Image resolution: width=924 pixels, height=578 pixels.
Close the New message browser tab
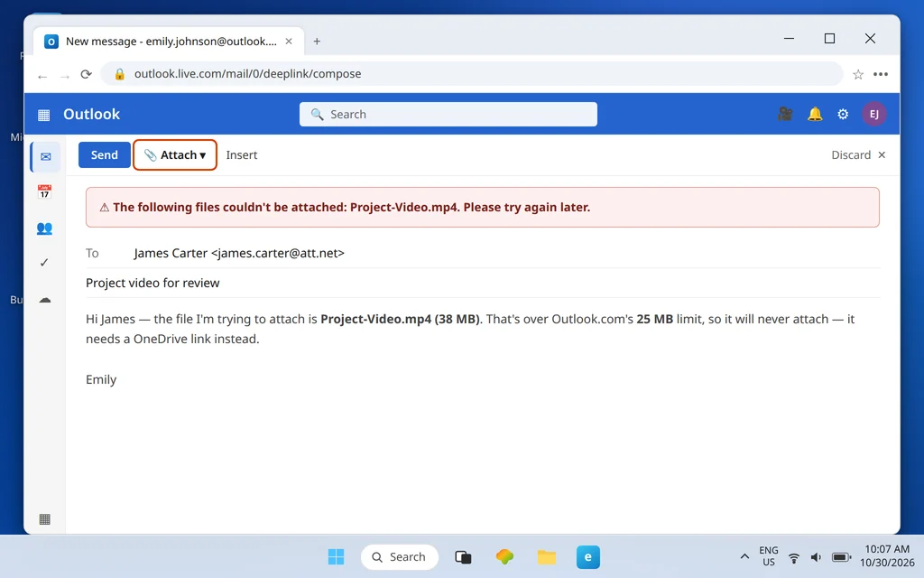[289, 42]
